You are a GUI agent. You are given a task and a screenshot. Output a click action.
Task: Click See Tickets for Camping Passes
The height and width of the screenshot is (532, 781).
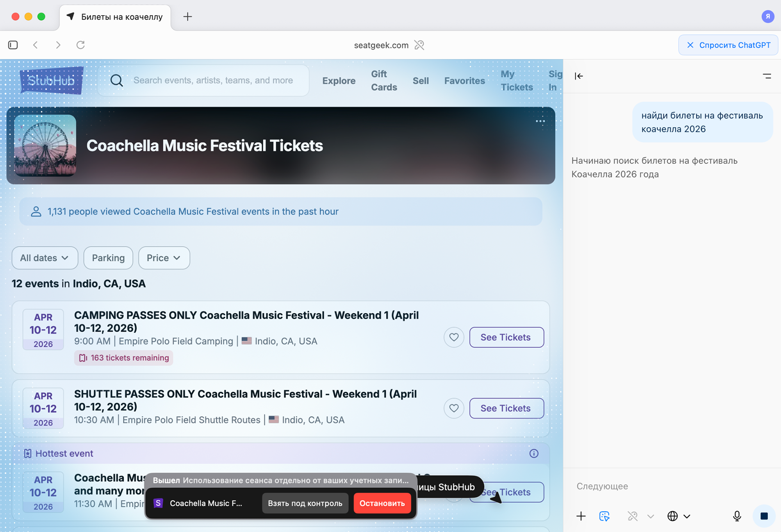coord(506,337)
